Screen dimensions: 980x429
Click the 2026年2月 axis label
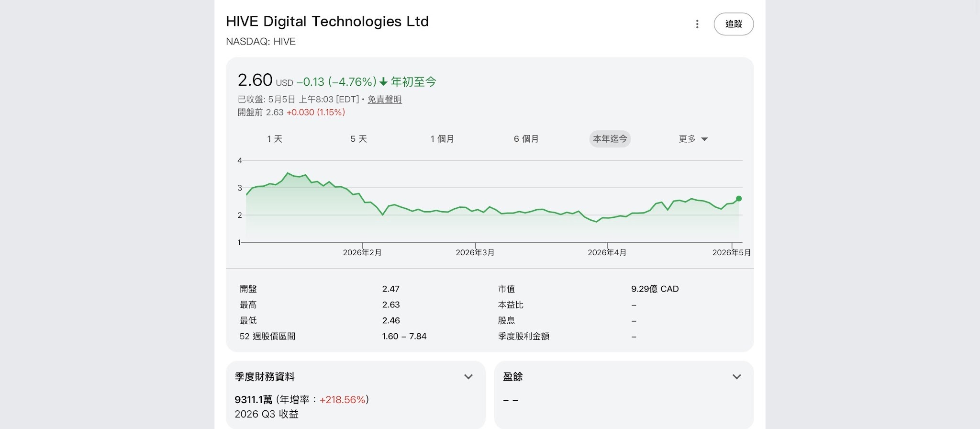(362, 252)
